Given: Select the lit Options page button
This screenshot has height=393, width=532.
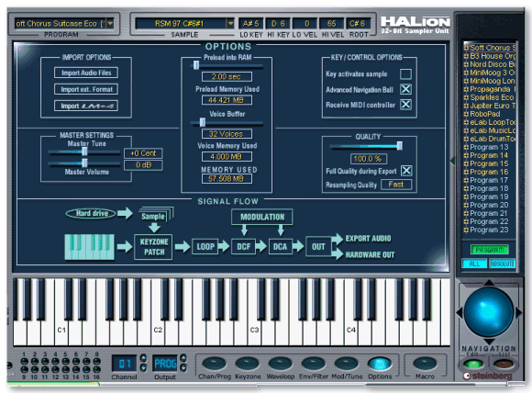Looking at the screenshot, I should tap(380, 364).
